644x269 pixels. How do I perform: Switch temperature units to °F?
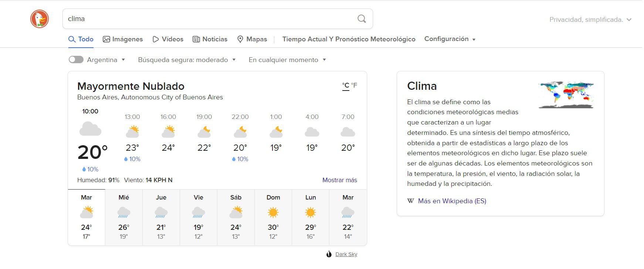[x=354, y=85]
